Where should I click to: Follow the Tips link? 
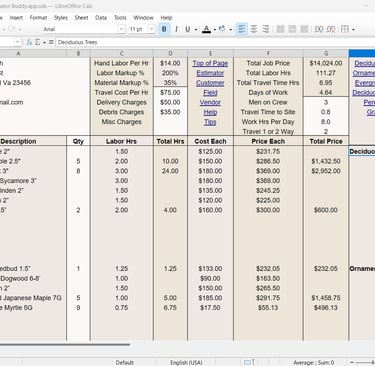(x=210, y=122)
